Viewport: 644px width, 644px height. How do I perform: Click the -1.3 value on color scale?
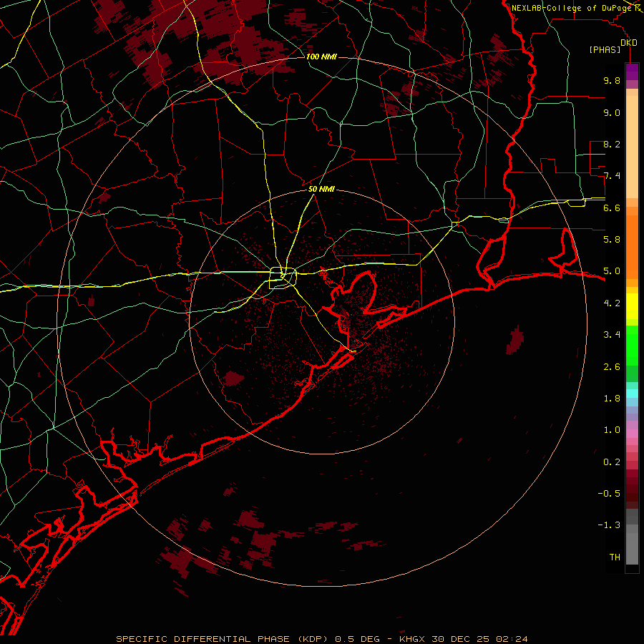(x=609, y=525)
